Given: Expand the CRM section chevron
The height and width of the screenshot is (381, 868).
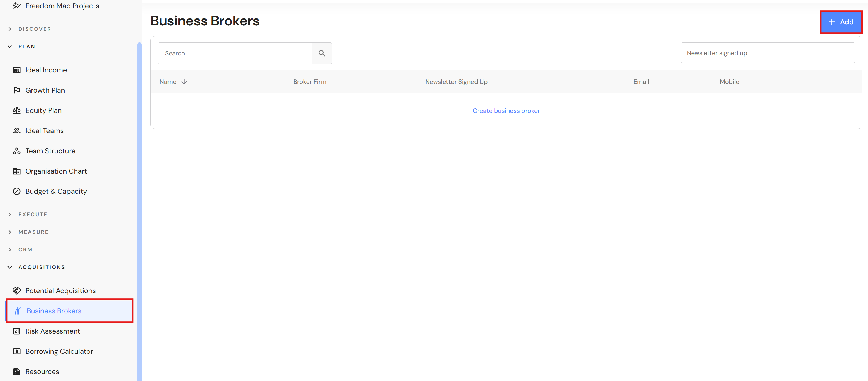Looking at the screenshot, I should (x=10, y=250).
